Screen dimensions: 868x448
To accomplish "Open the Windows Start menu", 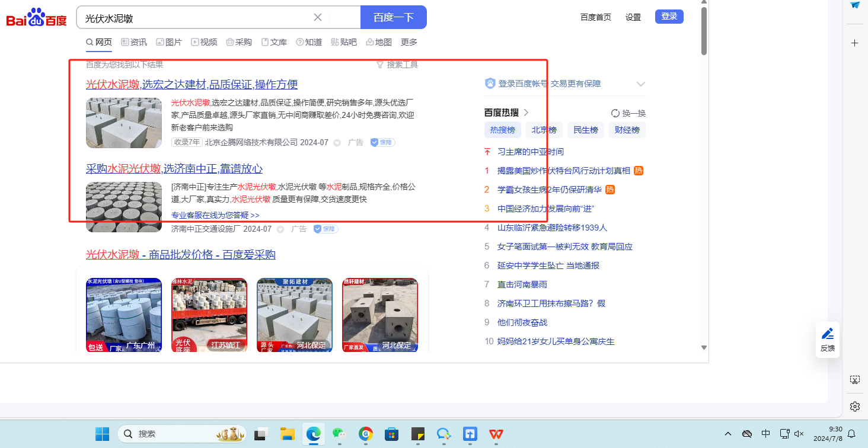I will pyautogui.click(x=103, y=434).
